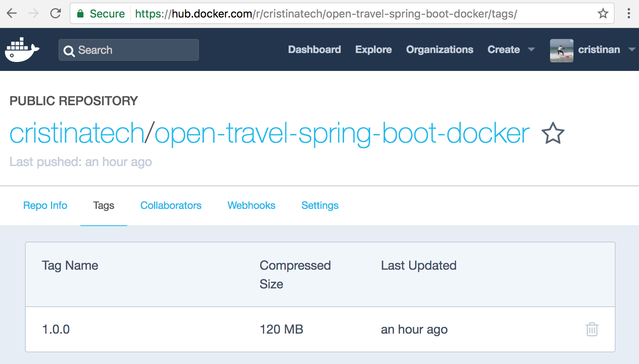Go to the Settings tab
Screen dimensions: 639x364
[x=320, y=205]
